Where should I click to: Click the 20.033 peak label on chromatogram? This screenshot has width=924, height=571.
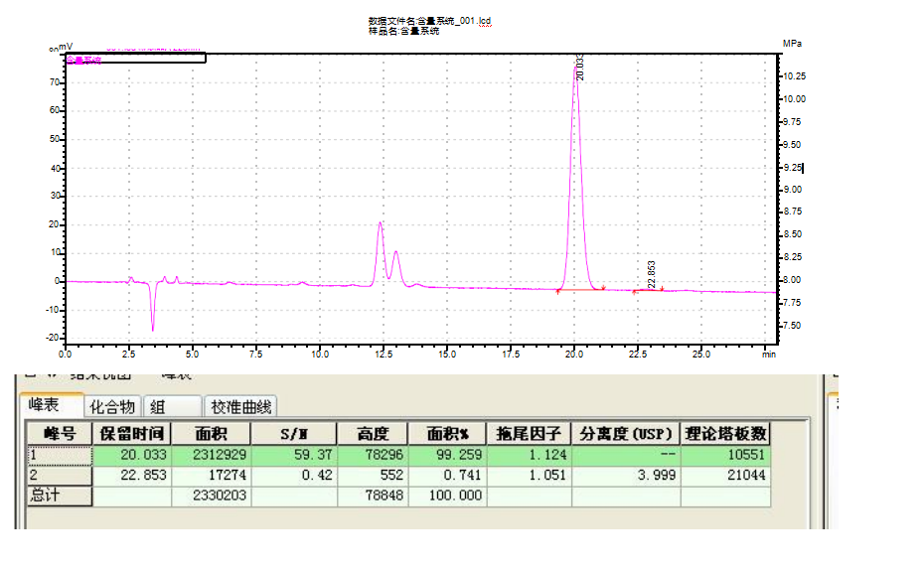(580, 68)
